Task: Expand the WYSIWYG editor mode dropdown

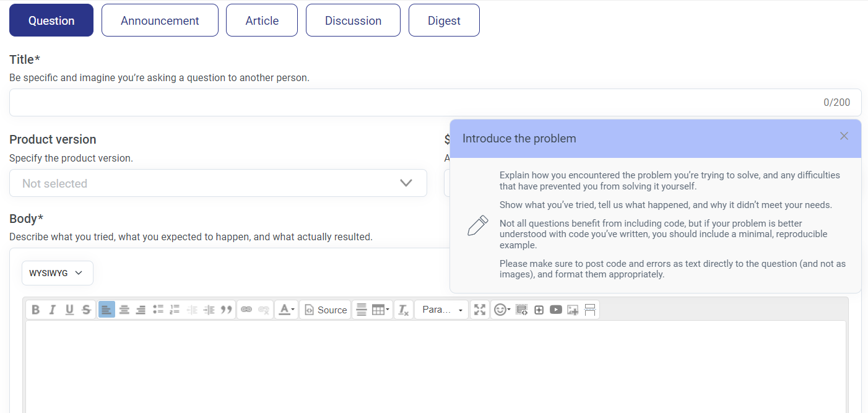Action: [57, 273]
